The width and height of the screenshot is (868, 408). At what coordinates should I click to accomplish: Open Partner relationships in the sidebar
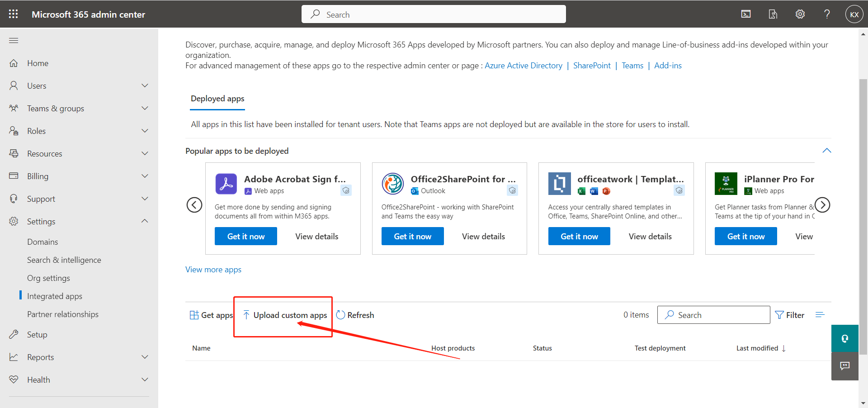(x=63, y=314)
